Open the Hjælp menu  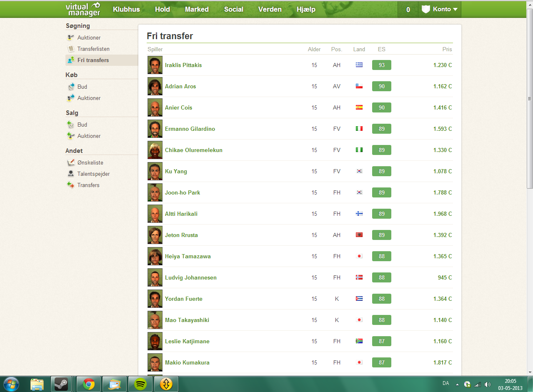pos(306,9)
